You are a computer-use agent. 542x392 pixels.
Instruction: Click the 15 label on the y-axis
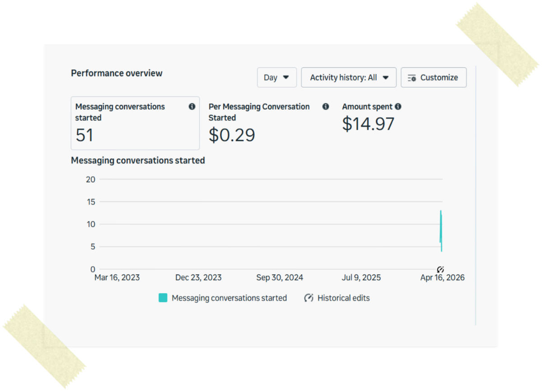[90, 202]
